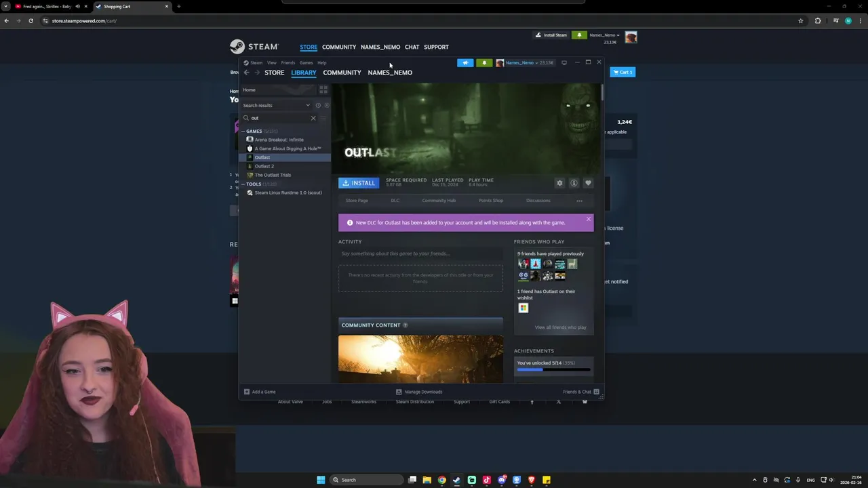868x488 pixels.
Task: Click the recent activity clock filter icon
Action: pyautogui.click(x=318, y=105)
